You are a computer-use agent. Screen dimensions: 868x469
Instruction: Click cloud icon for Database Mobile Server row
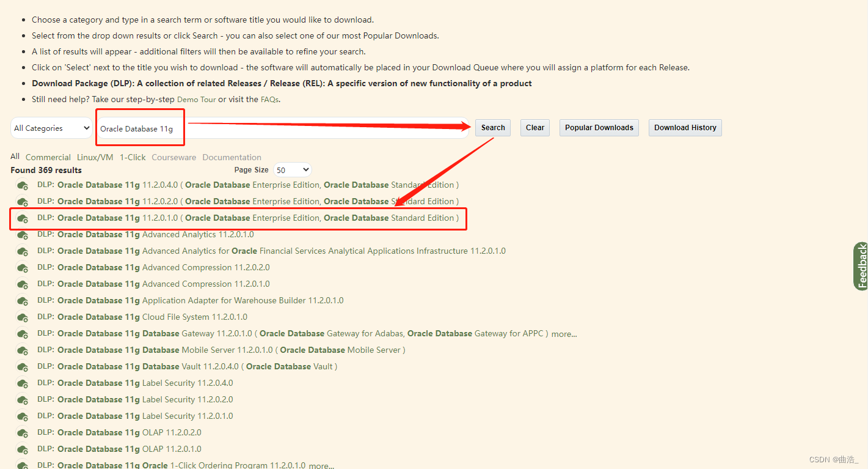click(x=23, y=350)
